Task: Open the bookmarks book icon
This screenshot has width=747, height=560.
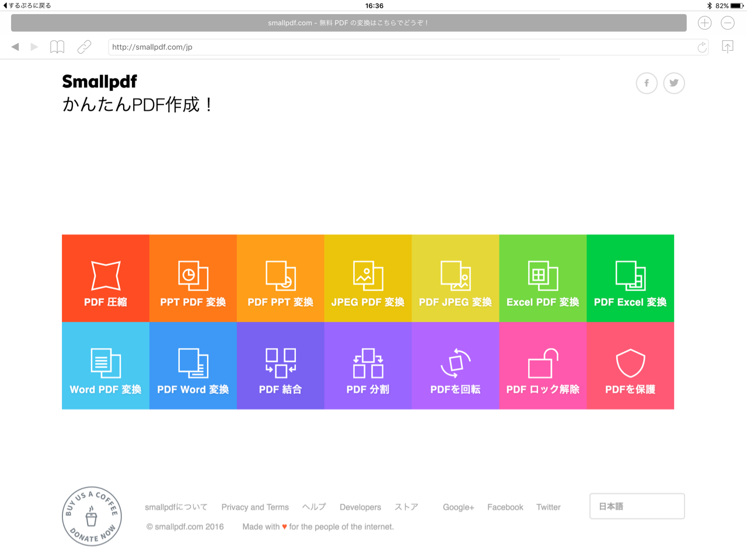Action: click(x=57, y=47)
